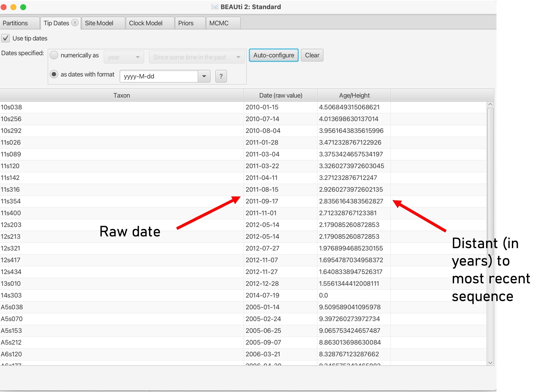
Task: Open the year units dropdown
Action: [x=124, y=57]
